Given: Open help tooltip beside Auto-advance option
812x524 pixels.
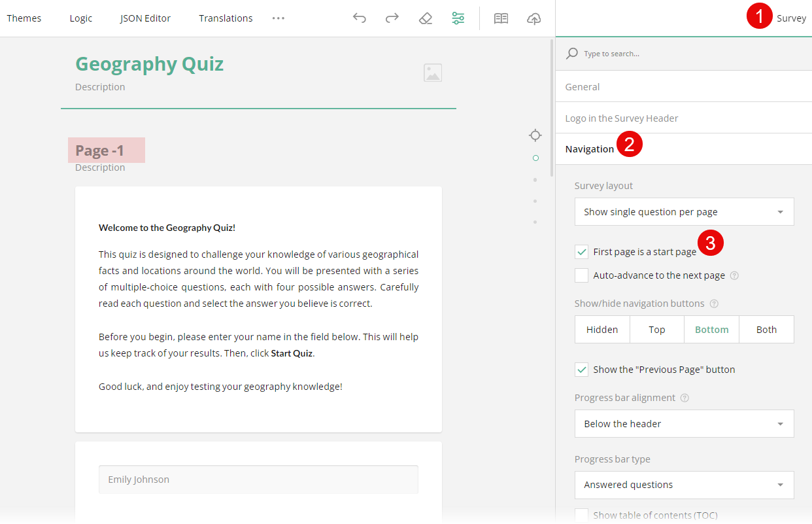Looking at the screenshot, I should [x=734, y=275].
